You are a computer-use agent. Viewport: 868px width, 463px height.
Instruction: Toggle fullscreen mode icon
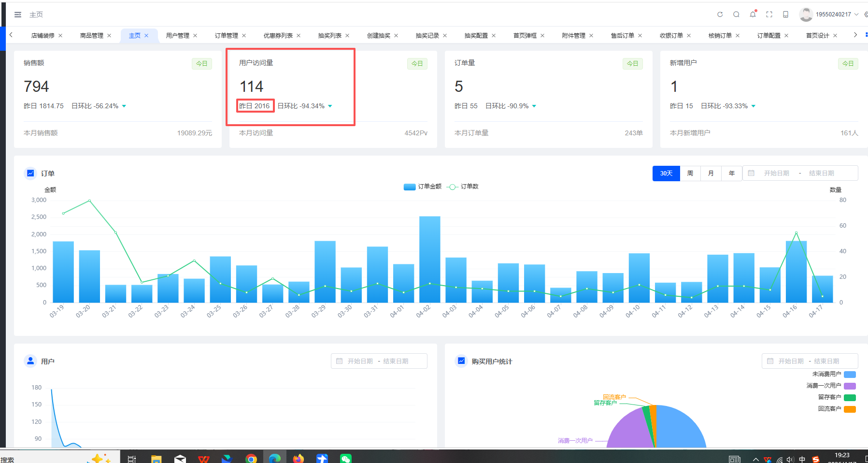(769, 14)
